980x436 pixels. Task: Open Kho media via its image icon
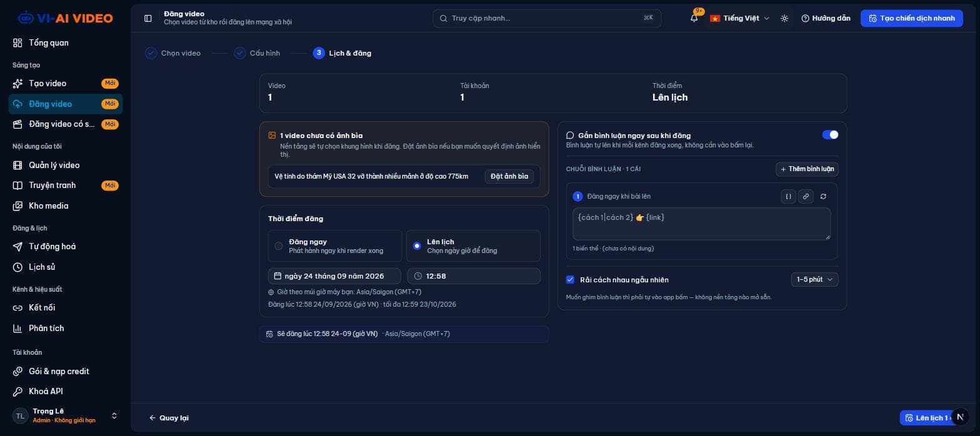(17, 206)
